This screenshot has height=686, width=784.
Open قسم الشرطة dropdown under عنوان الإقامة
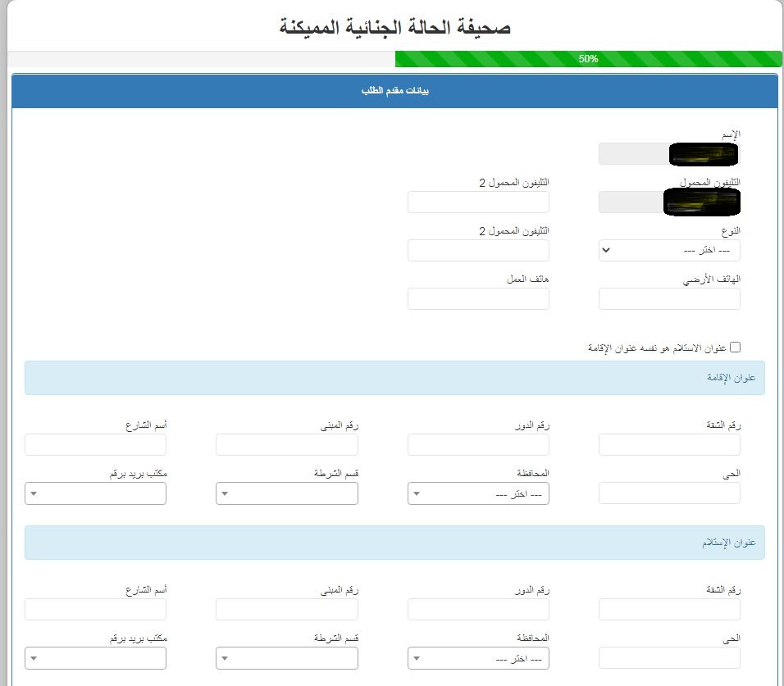coord(286,493)
